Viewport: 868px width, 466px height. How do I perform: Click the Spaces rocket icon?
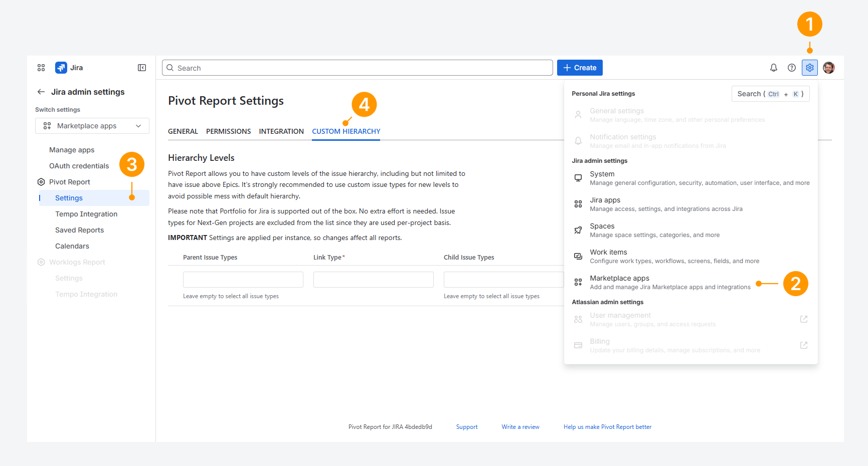tap(578, 230)
